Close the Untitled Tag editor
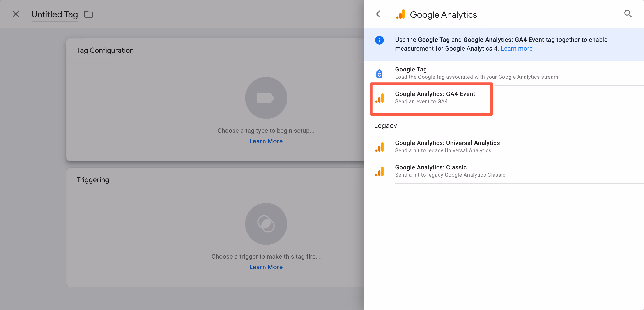Viewport: 644px width, 310px height. [16, 14]
